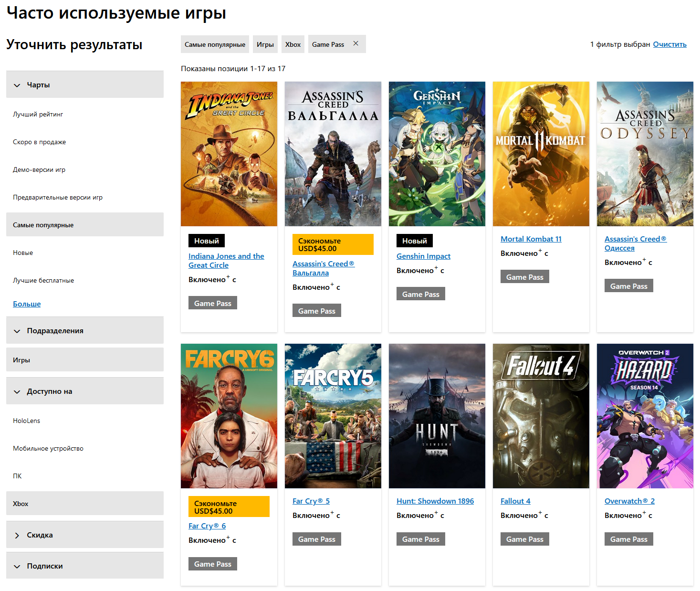
Task: Filter by Мобильное устройство platform
Action: coord(48,448)
